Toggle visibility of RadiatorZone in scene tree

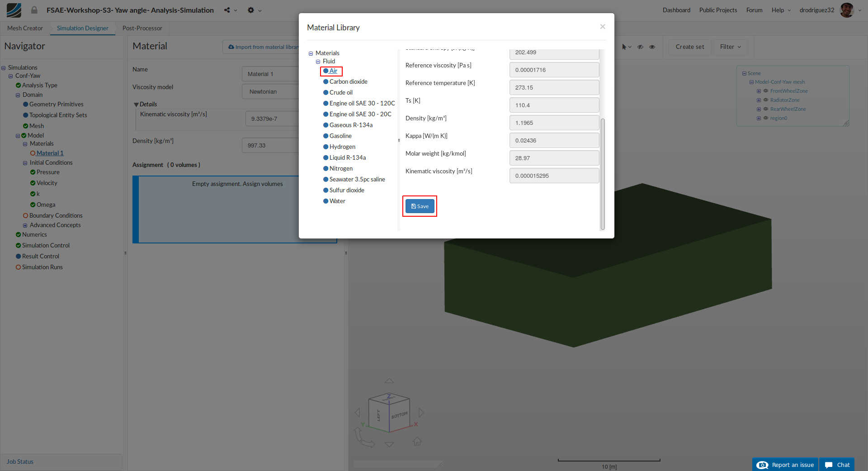coord(766,100)
